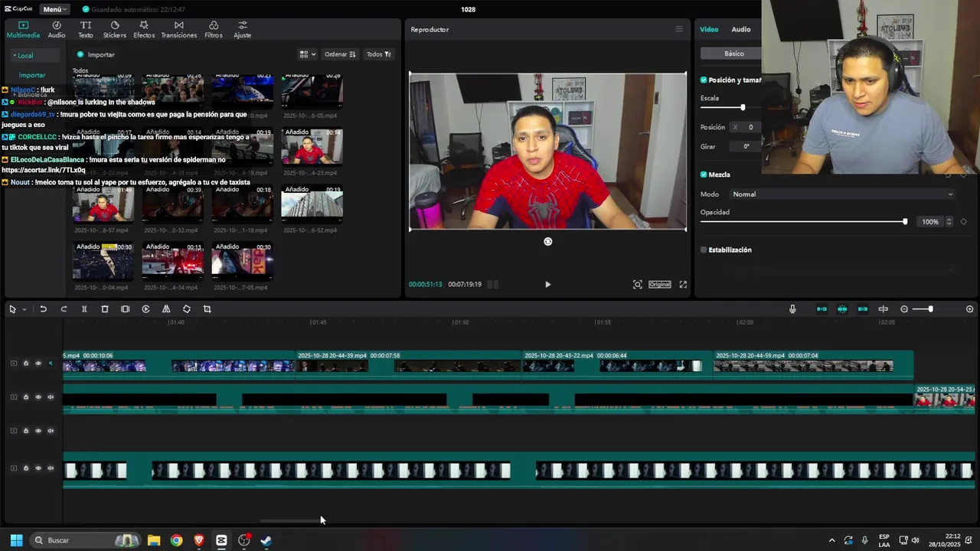The width and height of the screenshot is (980, 551).
Task: Open File Explorer from the taskbar
Action: (154, 540)
